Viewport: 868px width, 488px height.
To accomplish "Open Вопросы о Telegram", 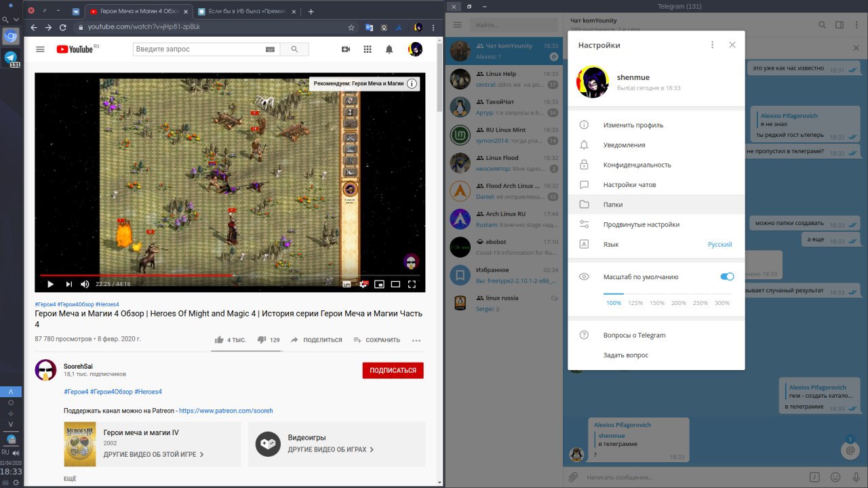I will point(656,335).
